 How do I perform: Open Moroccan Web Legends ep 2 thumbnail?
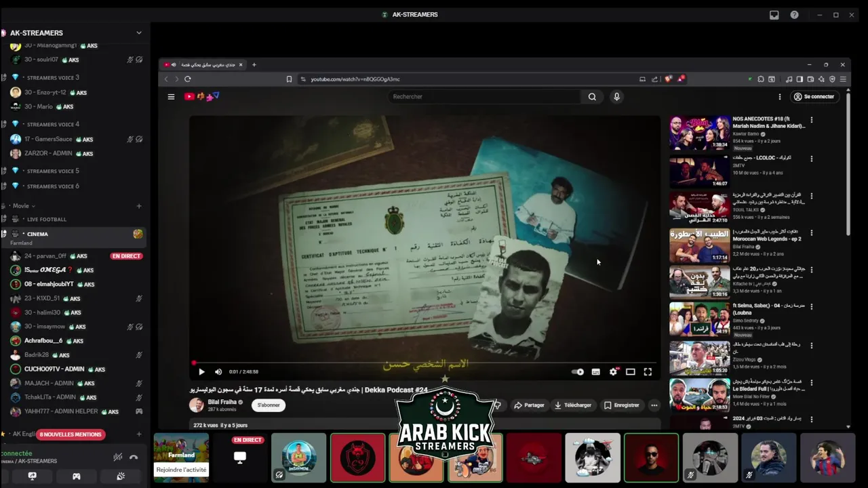pyautogui.click(x=699, y=246)
